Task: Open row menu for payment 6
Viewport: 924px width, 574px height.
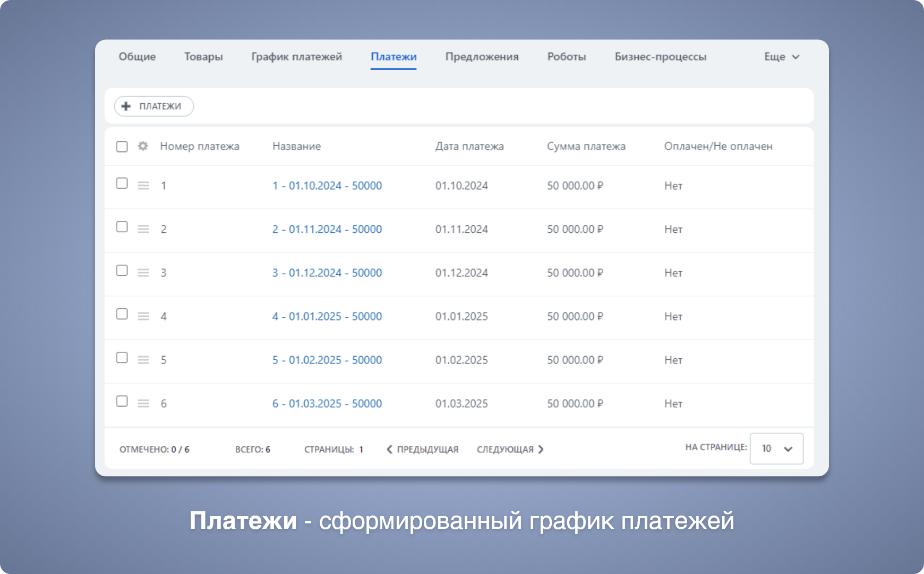Action: coord(143,403)
